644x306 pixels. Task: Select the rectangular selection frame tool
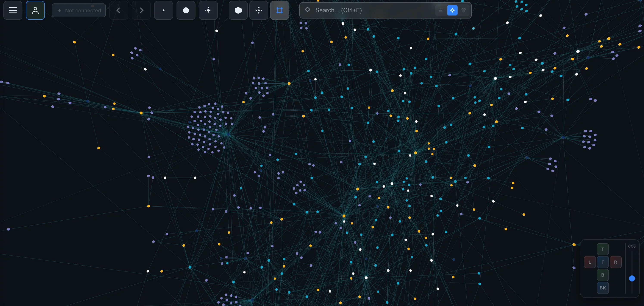click(x=280, y=10)
